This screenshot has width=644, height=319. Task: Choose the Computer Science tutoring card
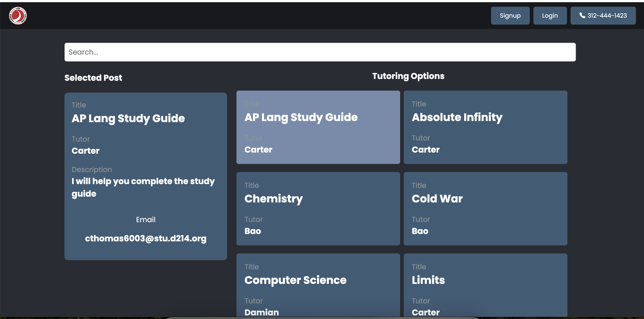[318, 285]
